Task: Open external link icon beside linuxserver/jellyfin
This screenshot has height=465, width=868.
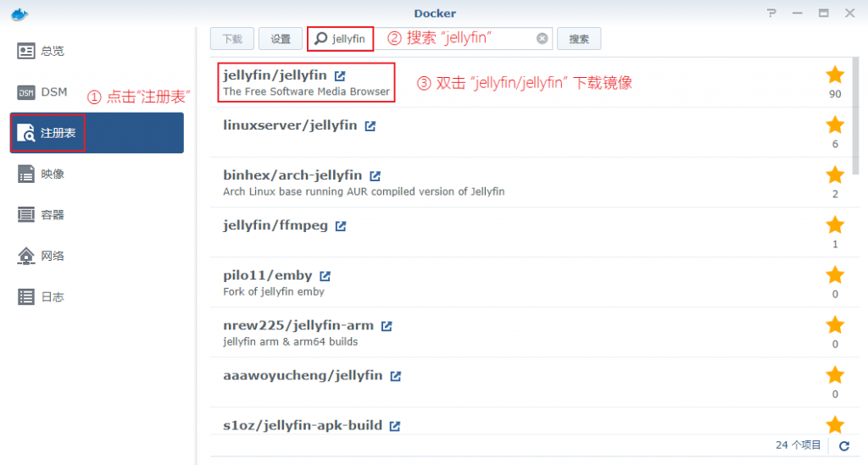Action: coord(370,125)
